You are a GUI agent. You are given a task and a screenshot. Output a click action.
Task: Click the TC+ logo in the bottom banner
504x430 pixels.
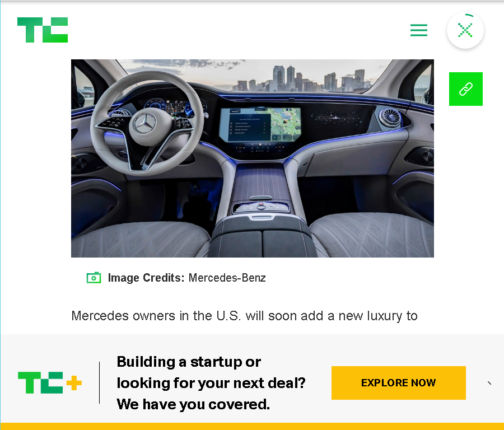point(50,382)
